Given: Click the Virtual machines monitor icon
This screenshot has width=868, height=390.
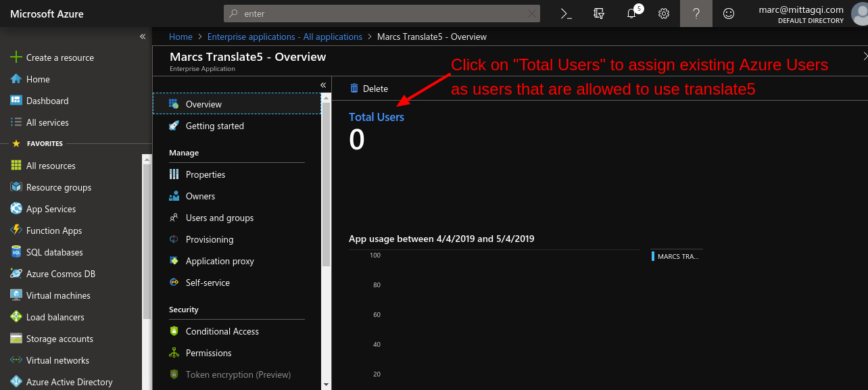Looking at the screenshot, I should (16, 295).
